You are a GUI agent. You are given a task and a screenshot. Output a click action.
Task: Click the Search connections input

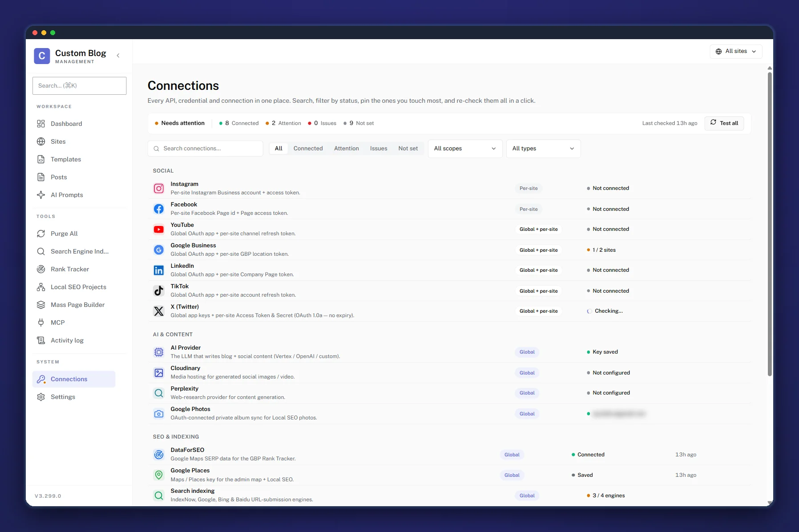click(205, 149)
